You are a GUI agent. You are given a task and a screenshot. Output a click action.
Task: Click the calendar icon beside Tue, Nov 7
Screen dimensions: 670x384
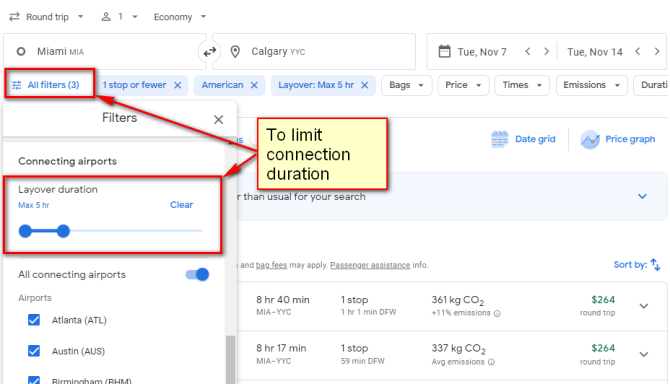pyautogui.click(x=444, y=52)
